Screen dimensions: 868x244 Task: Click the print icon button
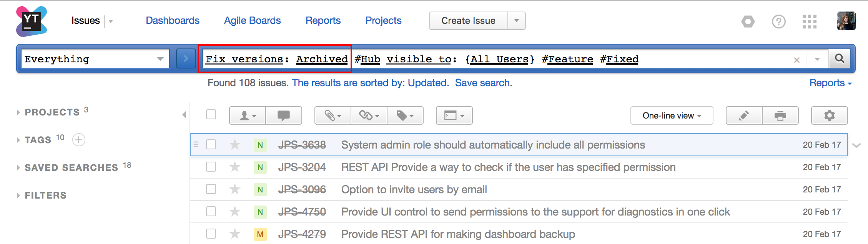[780, 115]
